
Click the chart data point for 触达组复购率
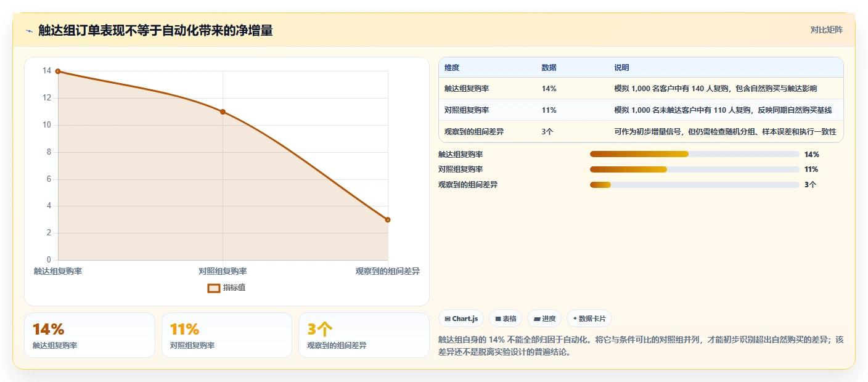click(x=58, y=71)
